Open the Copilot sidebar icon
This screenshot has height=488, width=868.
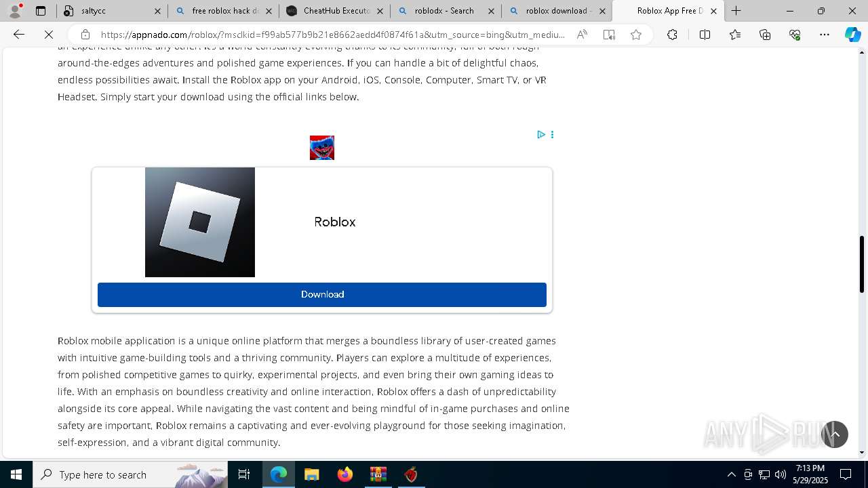click(852, 35)
